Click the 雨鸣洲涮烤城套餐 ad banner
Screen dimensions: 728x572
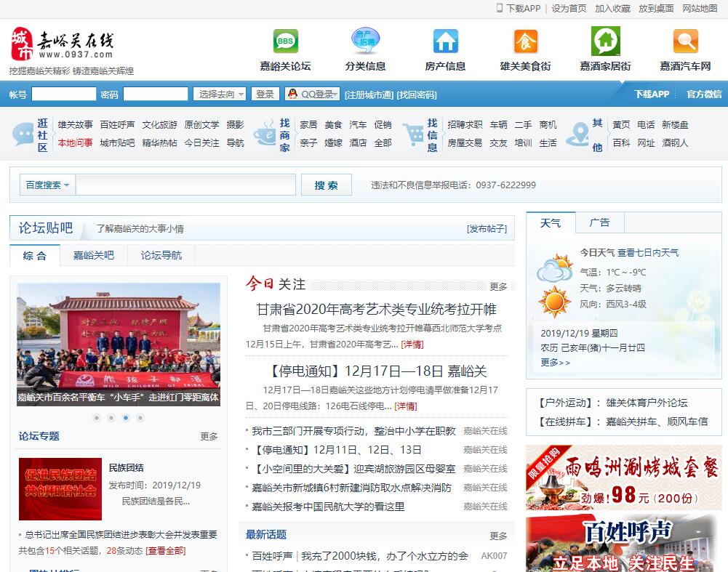pos(623,478)
